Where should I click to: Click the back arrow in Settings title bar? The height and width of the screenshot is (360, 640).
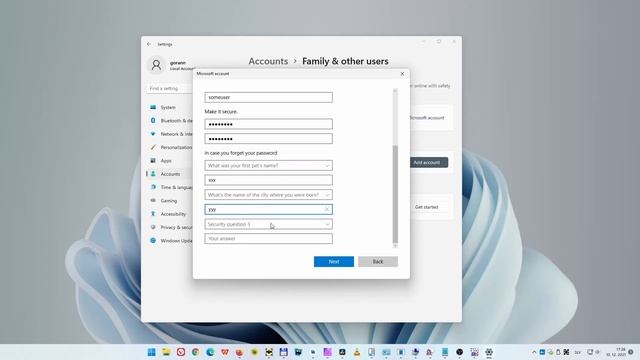pos(149,44)
